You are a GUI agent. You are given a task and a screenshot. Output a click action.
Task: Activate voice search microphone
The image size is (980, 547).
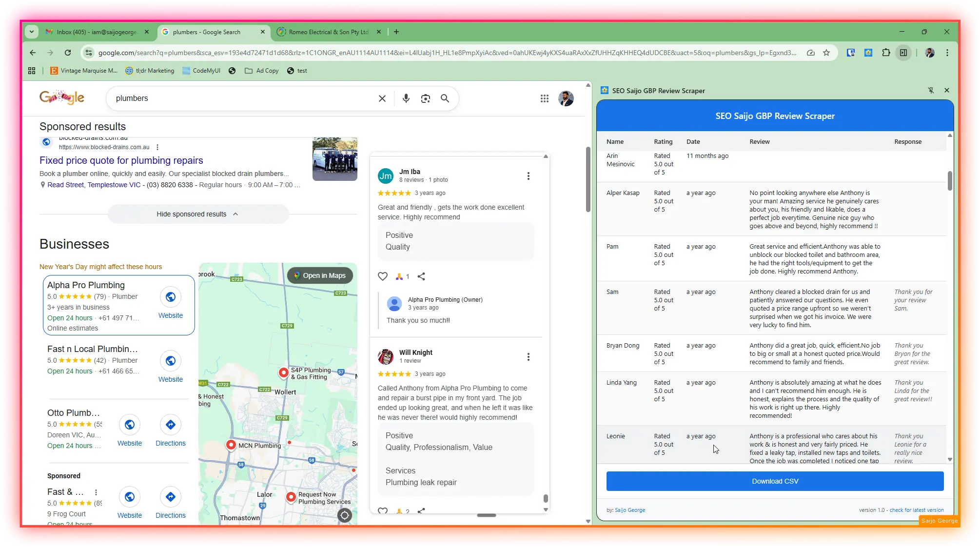(x=406, y=98)
